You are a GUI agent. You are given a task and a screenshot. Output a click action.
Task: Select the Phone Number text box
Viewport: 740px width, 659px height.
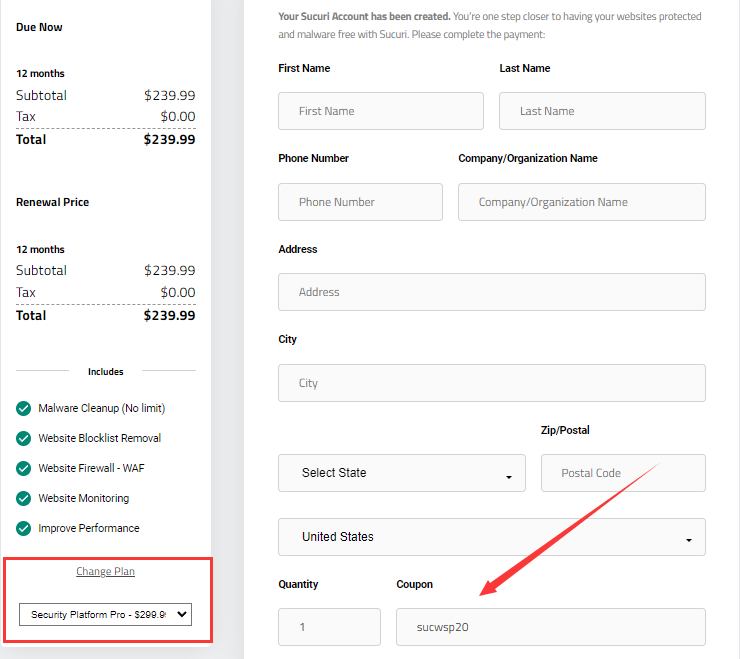360,202
